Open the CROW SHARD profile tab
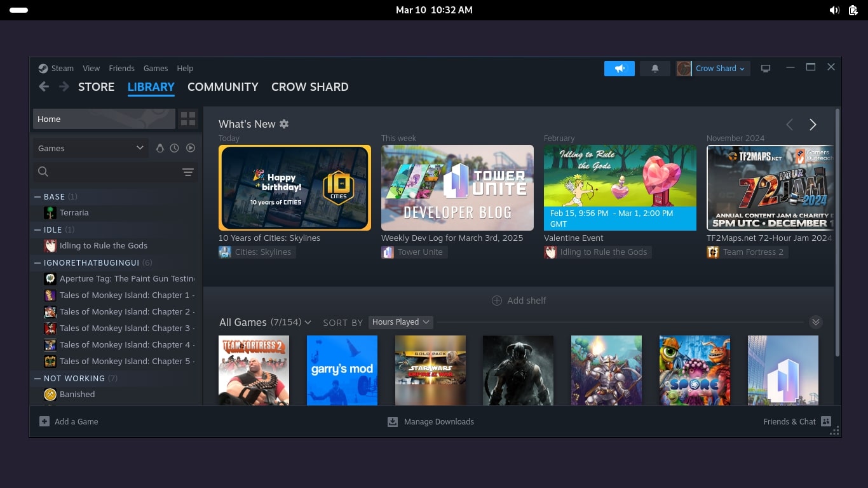Screen dimensions: 868x488 point(310,87)
